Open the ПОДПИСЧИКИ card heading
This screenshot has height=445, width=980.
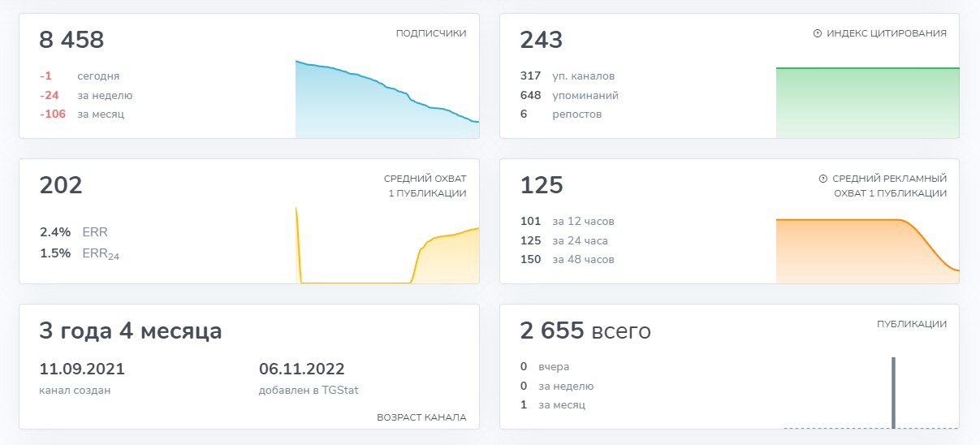click(x=431, y=34)
